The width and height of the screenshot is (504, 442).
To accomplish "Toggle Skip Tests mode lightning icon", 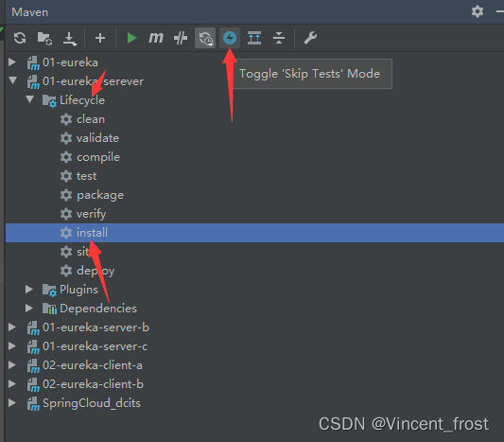I will [x=230, y=38].
